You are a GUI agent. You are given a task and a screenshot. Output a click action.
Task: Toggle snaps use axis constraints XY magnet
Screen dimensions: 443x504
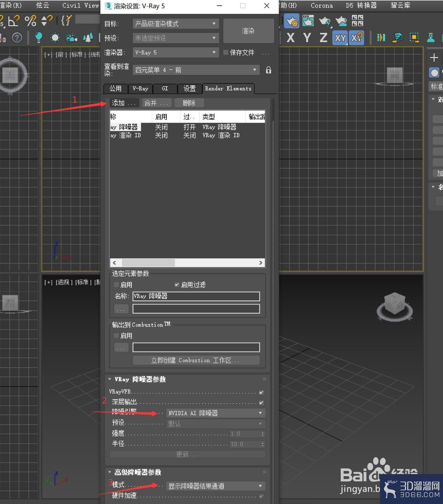tap(357, 38)
